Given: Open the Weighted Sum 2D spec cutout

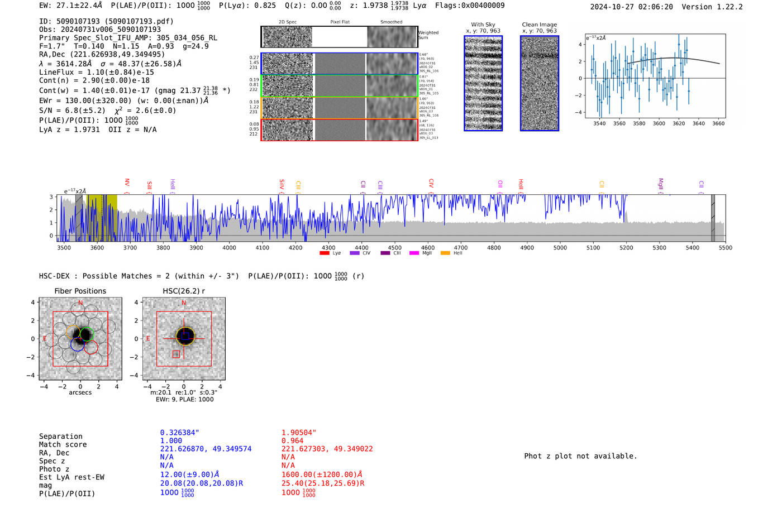Looking at the screenshot, I should (x=287, y=37).
